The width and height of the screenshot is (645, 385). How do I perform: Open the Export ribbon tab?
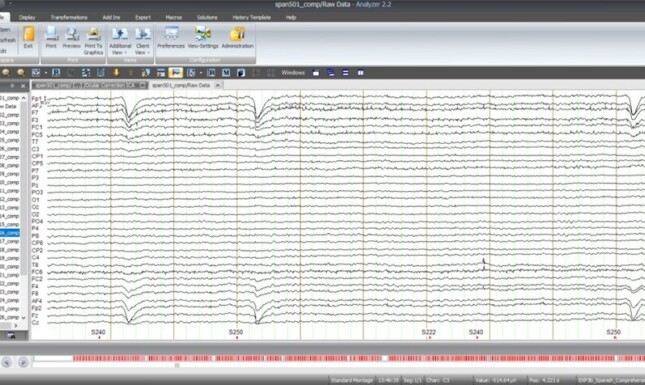click(143, 17)
